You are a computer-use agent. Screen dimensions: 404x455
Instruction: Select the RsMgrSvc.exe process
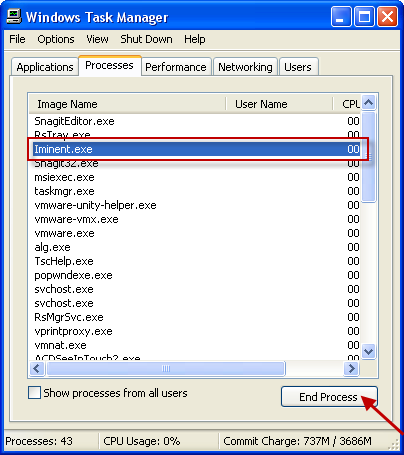(x=196, y=317)
